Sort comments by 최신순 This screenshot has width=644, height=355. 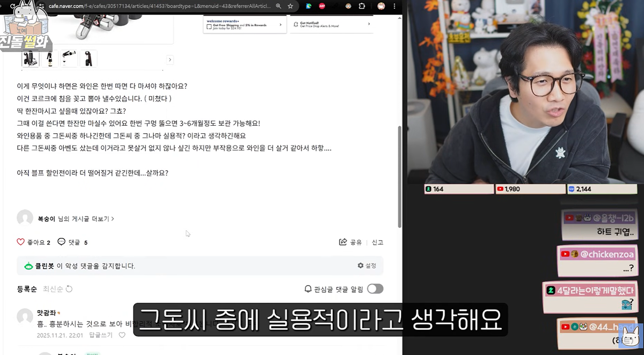coord(53,289)
